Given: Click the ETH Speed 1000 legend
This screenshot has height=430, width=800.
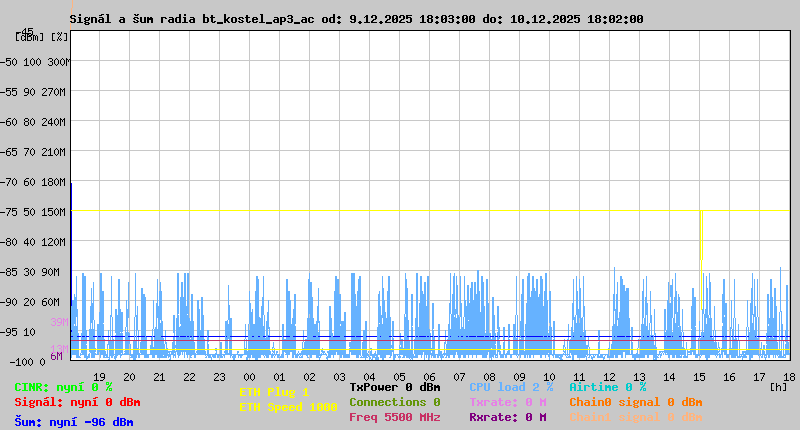Looking at the screenshot, I should click(x=288, y=407).
